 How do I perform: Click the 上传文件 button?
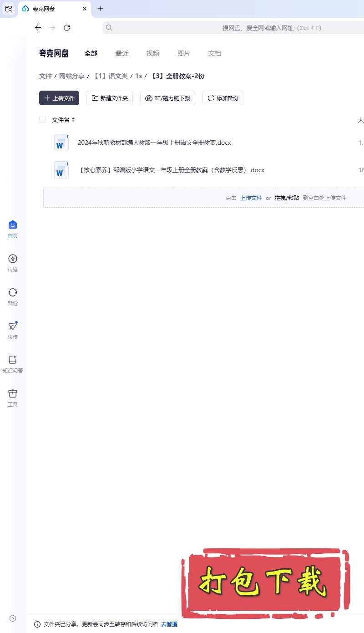pos(59,98)
